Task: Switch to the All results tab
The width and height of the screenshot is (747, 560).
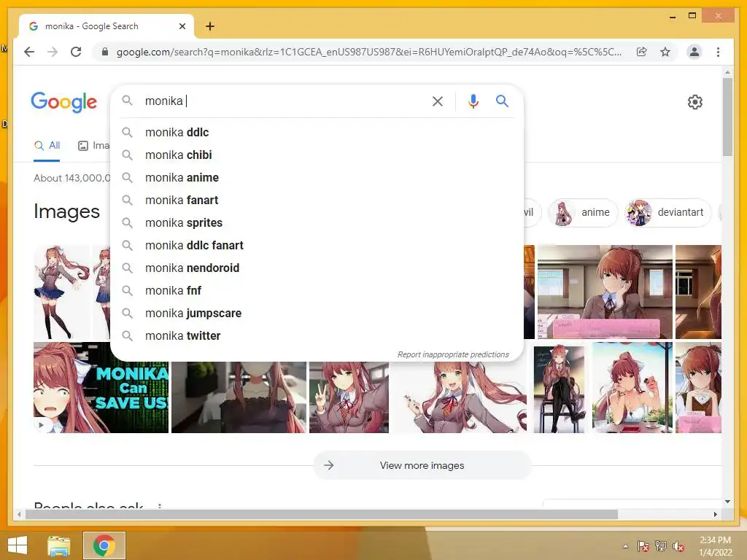Action: coord(47,146)
